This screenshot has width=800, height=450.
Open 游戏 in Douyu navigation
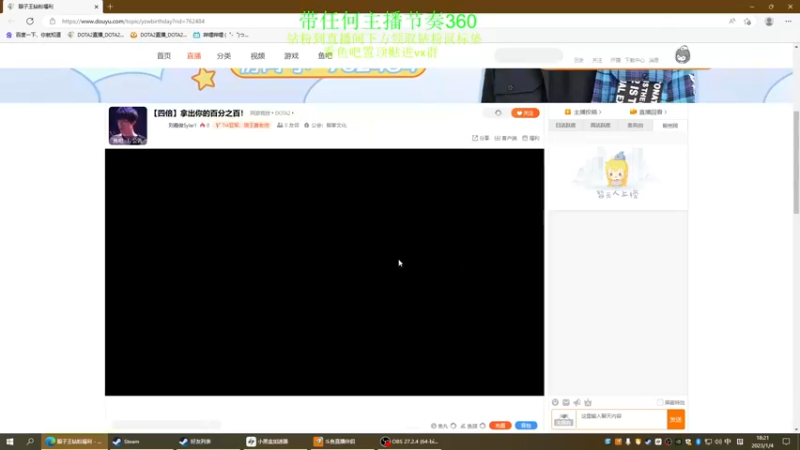click(291, 56)
